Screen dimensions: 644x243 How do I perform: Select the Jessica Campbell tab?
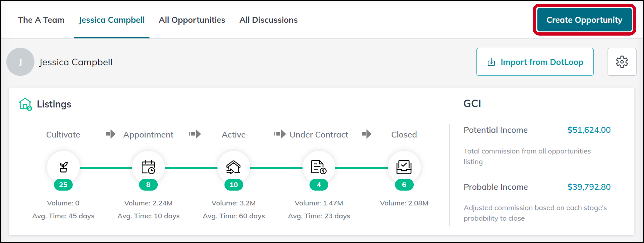click(112, 20)
